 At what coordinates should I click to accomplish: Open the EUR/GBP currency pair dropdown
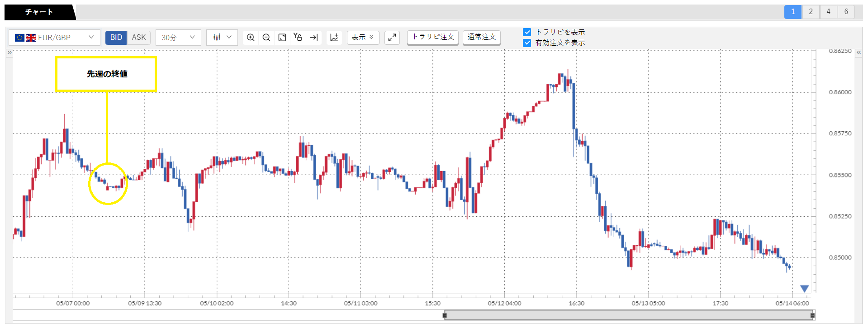point(54,38)
